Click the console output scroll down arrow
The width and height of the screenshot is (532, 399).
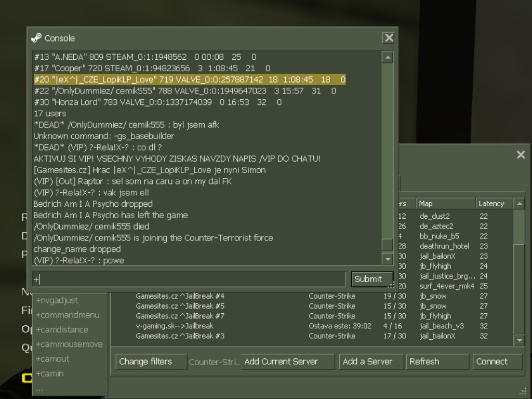[388, 259]
